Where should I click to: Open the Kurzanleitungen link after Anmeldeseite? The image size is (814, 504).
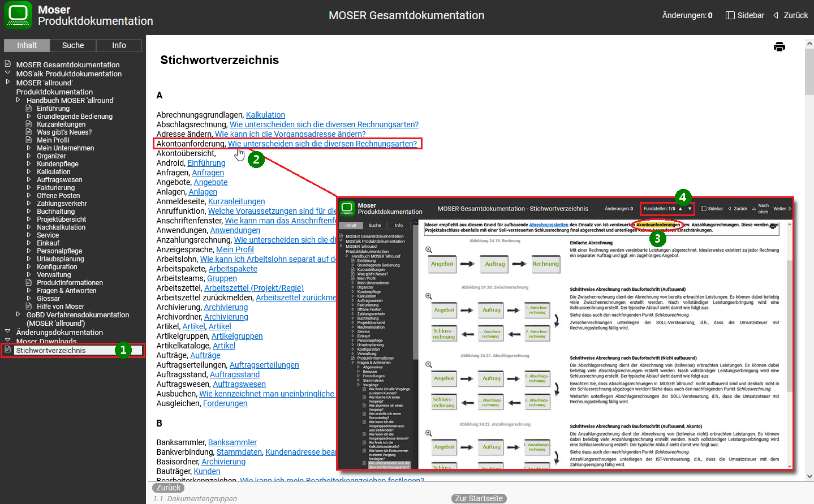[236, 201]
